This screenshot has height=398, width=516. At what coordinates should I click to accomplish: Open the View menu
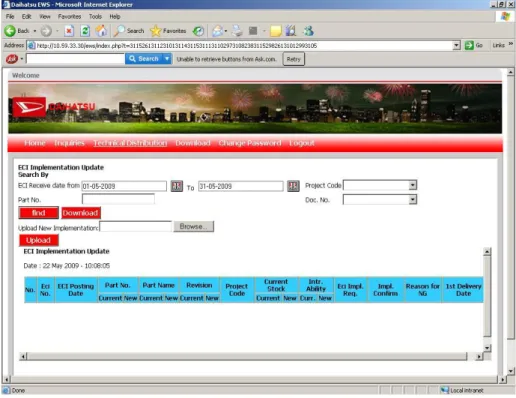coord(45,16)
